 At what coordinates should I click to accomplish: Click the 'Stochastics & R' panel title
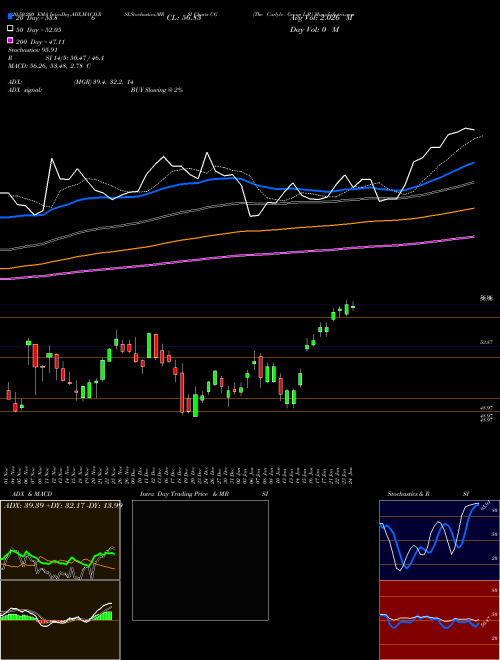pos(408,494)
